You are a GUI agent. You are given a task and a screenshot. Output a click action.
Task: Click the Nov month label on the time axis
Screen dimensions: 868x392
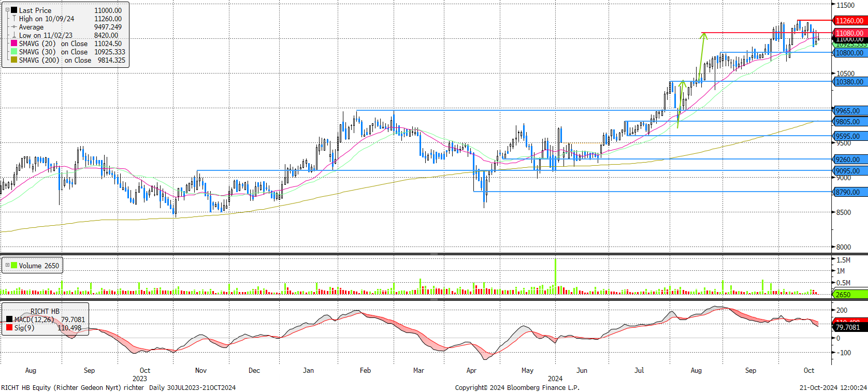point(201,370)
